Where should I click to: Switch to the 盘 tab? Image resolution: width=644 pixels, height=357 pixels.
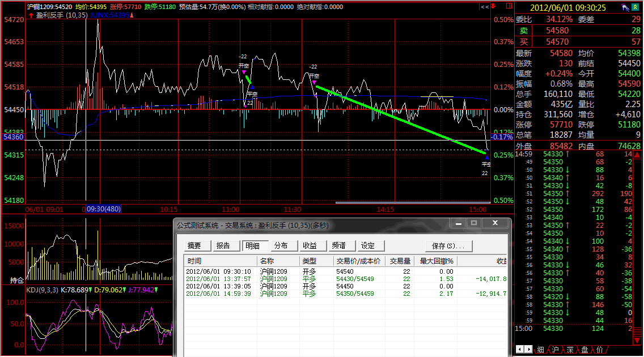[x=585, y=350]
